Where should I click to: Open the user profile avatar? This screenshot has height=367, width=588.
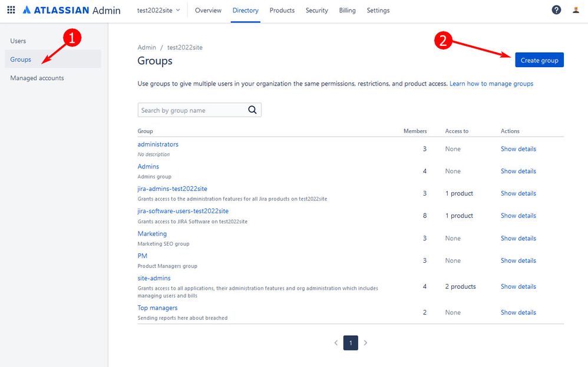pyautogui.click(x=576, y=10)
